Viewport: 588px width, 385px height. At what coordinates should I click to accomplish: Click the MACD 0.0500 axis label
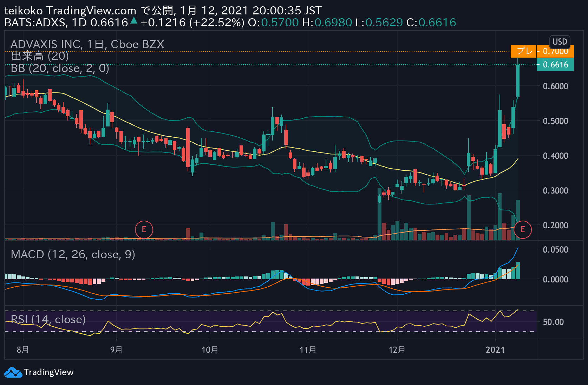(555, 250)
